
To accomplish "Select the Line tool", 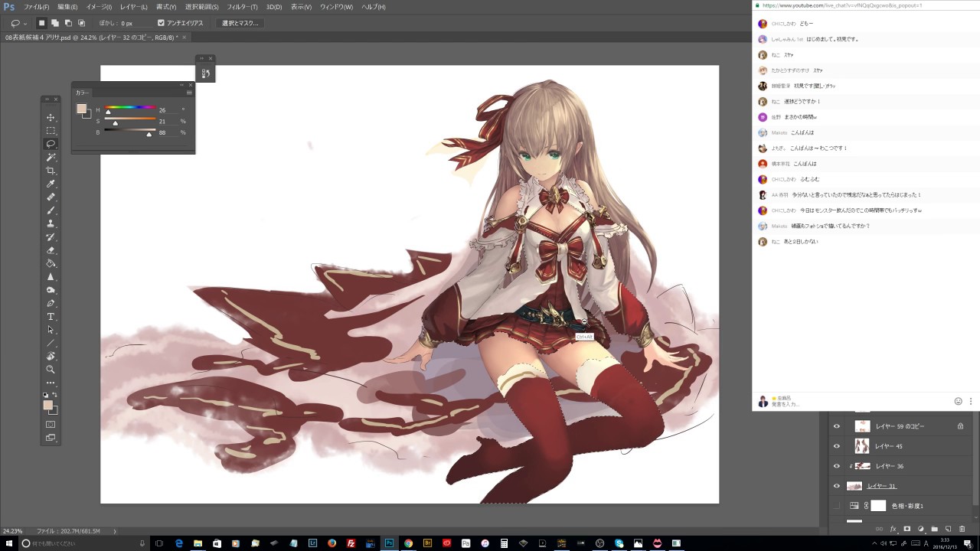I will click(51, 343).
